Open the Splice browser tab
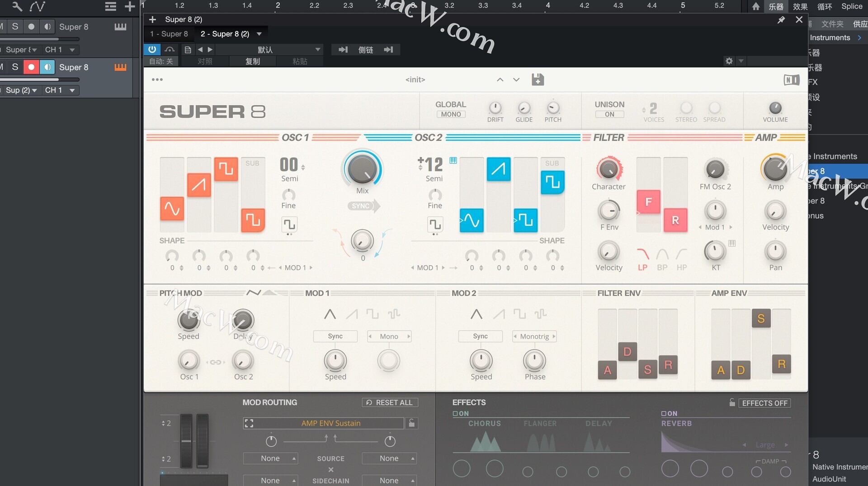868x486 pixels. coord(852,6)
